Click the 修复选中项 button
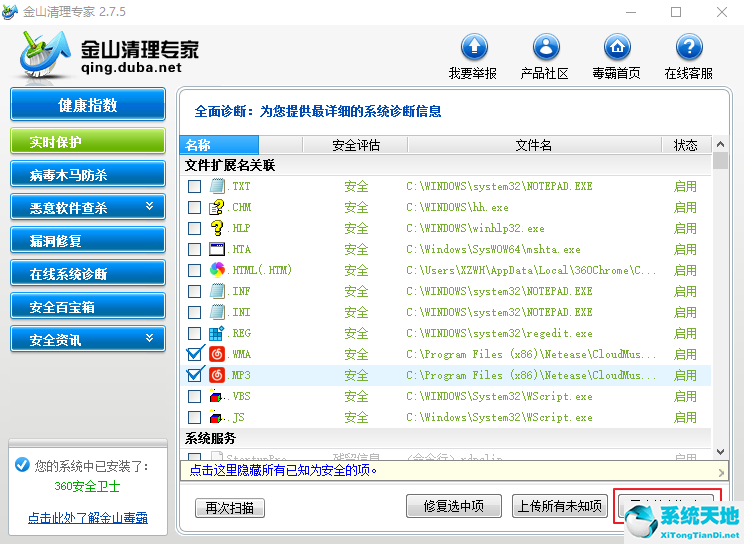Screen dimensions: 744x544 454,506
